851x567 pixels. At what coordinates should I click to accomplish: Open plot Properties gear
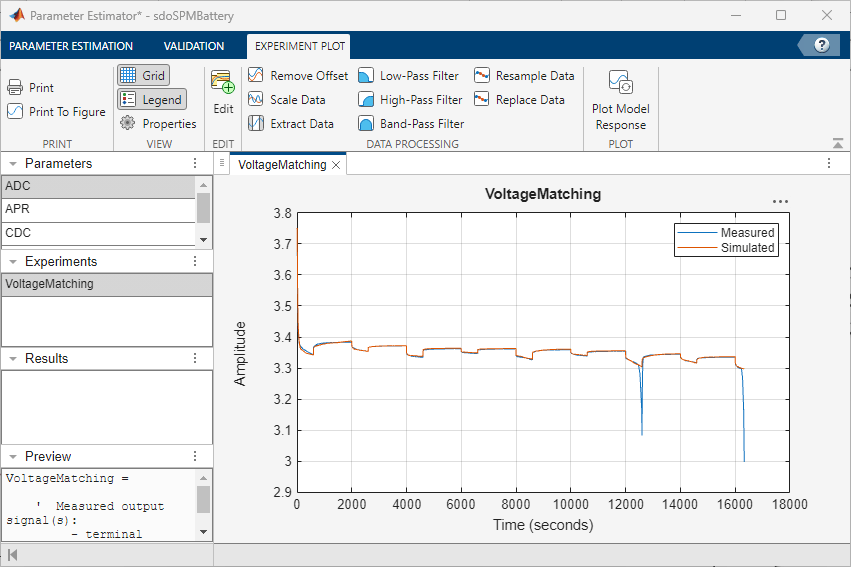coord(128,123)
